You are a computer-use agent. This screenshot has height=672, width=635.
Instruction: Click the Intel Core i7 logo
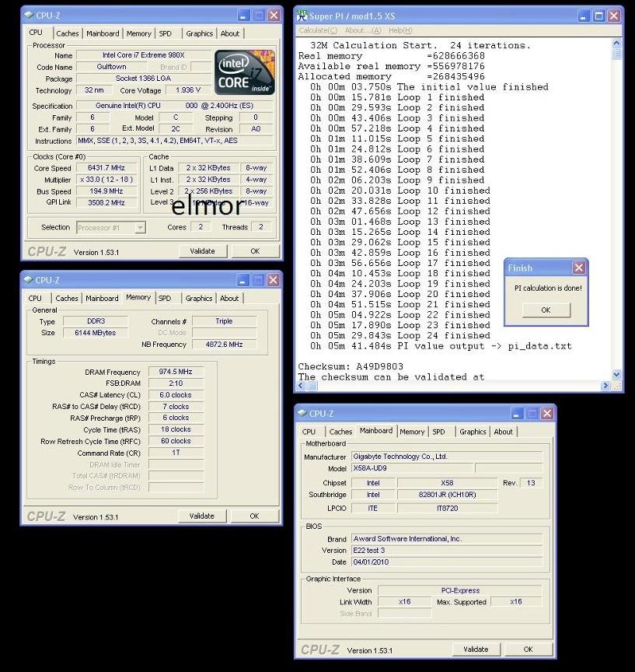[x=245, y=72]
